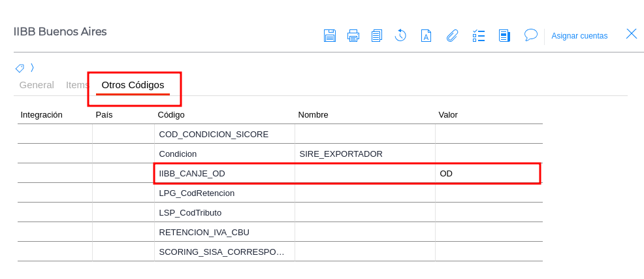Click the Save (floppy disk) icon
This screenshot has width=644, height=279.
[330, 35]
